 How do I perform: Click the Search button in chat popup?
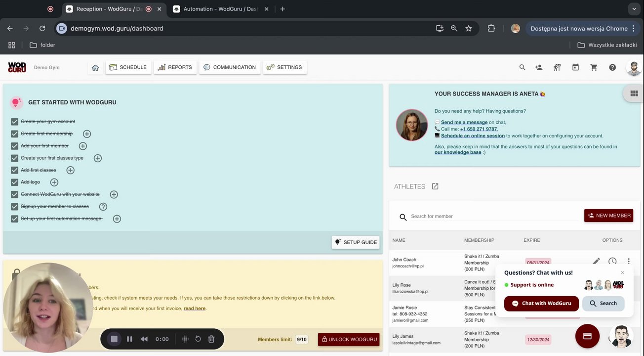[x=604, y=304]
